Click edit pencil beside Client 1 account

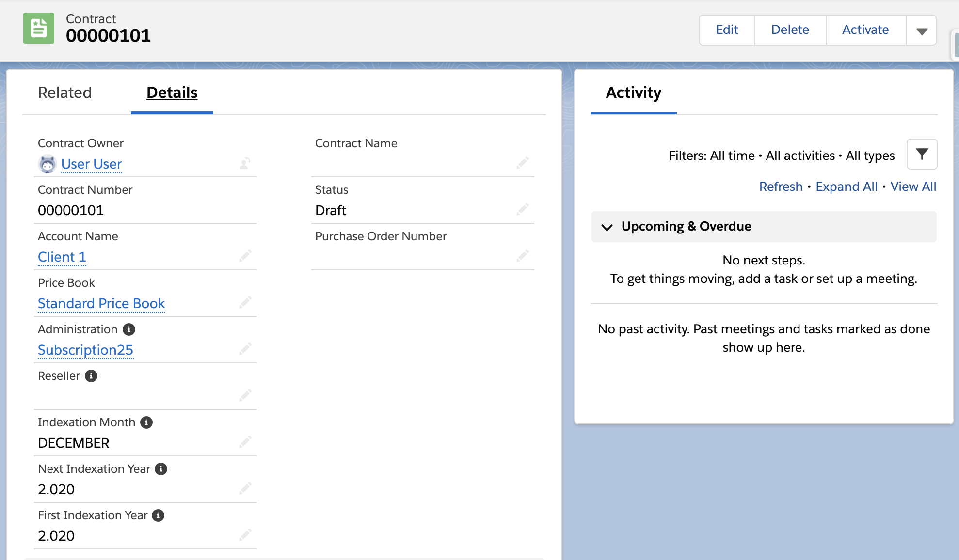coord(245,256)
